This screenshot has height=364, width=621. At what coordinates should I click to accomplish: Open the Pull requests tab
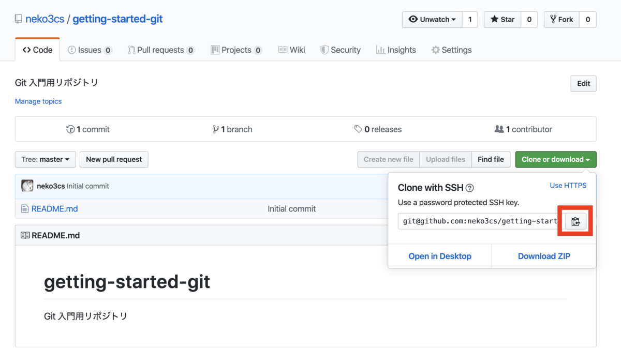[161, 50]
